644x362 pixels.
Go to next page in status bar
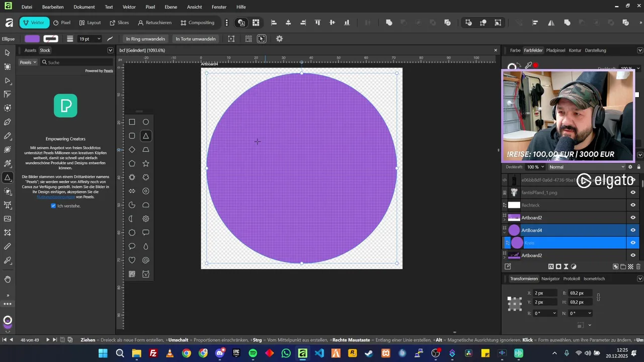coord(48,340)
